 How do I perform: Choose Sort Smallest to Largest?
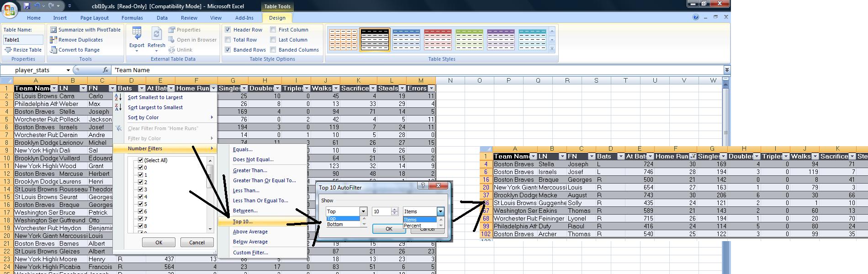[155, 97]
